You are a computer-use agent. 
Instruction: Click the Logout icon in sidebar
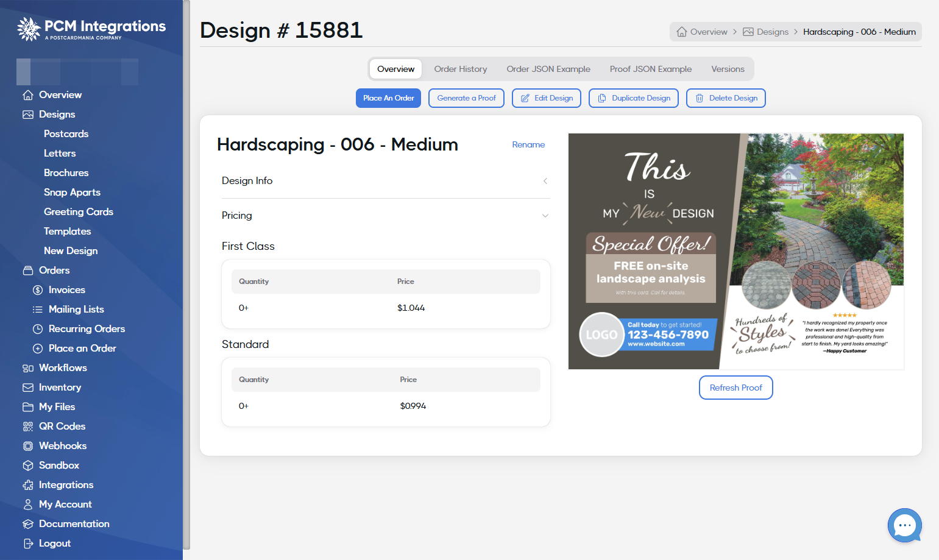coord(28,544)
